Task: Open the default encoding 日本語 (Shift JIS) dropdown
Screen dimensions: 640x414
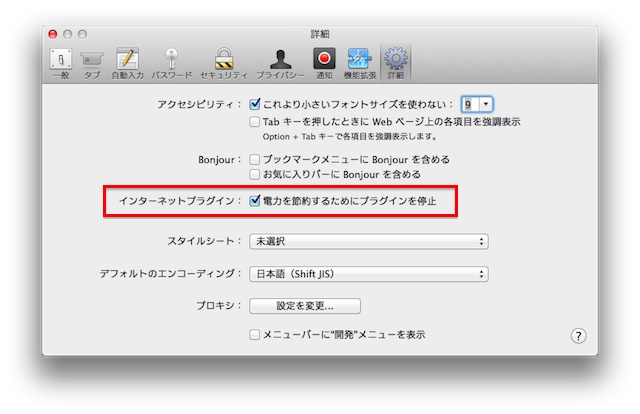Action: pos(368,274)
